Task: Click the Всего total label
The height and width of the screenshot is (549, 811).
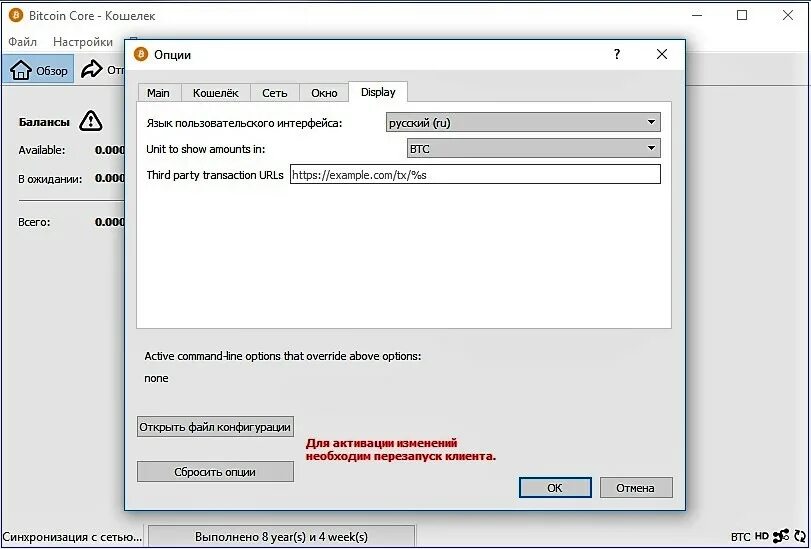Action: point(34,222)
